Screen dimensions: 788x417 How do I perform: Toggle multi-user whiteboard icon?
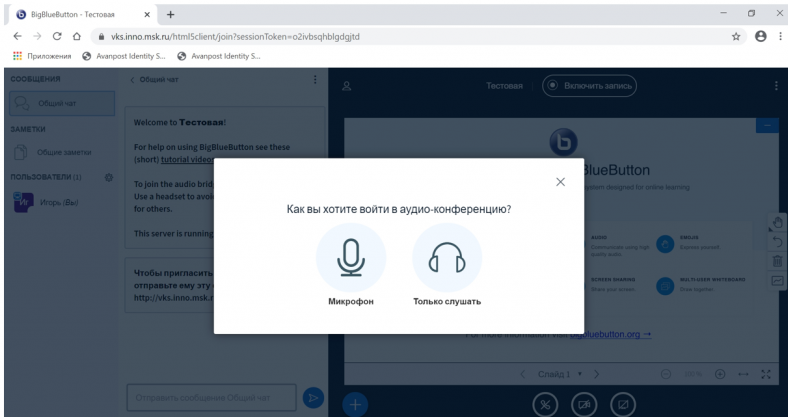778,281
